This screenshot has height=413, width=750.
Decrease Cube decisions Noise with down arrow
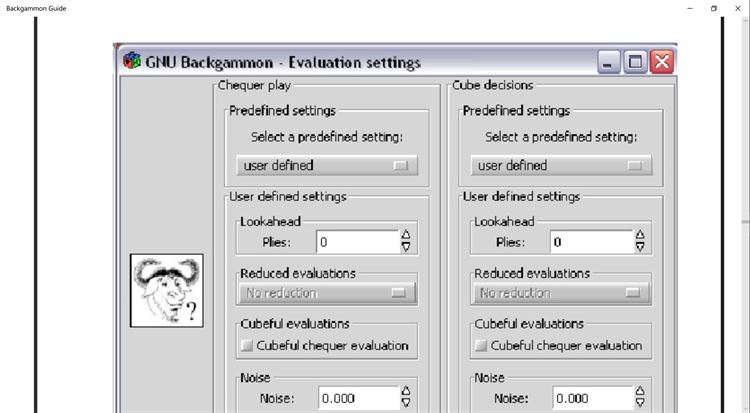pos(640,404)
